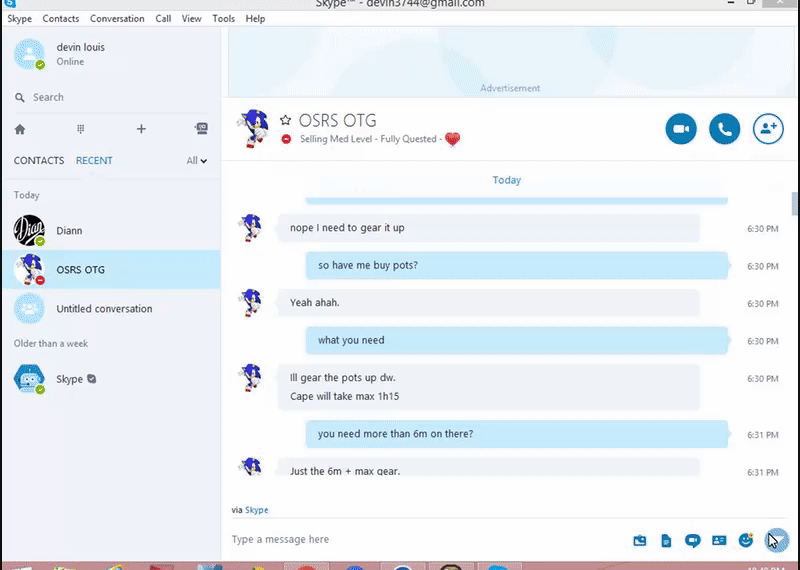The image size is (800, 570).
Task: Click the video message icon
Action: tap(692, 540)
